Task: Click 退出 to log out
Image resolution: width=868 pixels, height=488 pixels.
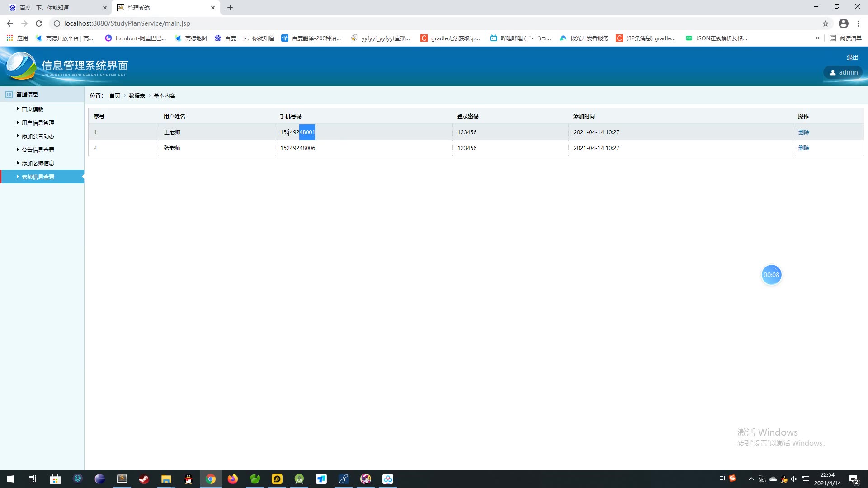Action: point(852,57)
